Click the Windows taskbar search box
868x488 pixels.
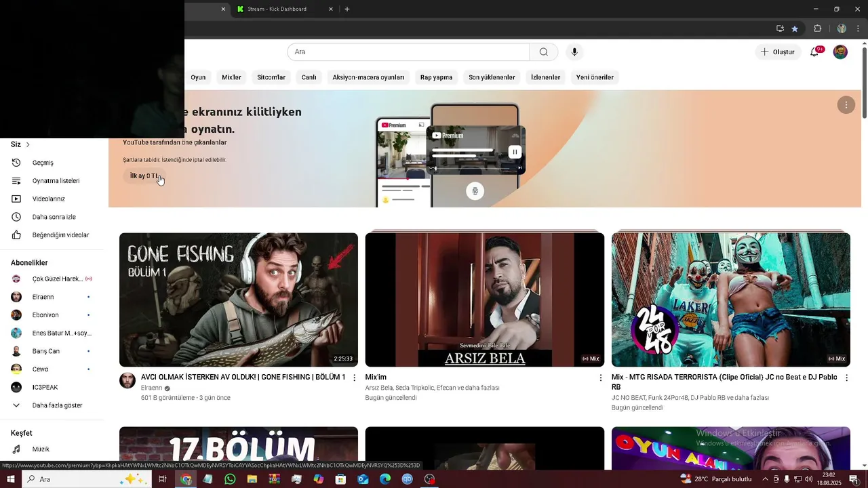coord(86,479)
